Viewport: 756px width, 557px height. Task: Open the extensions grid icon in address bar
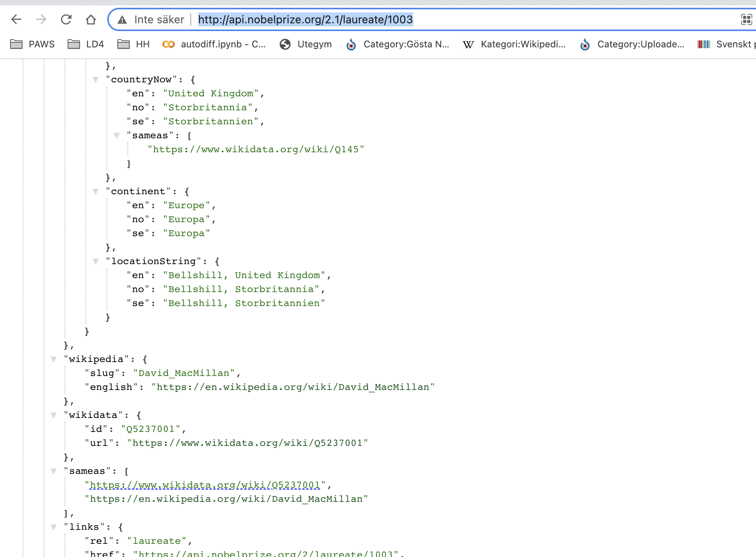(x=746, y=19)
